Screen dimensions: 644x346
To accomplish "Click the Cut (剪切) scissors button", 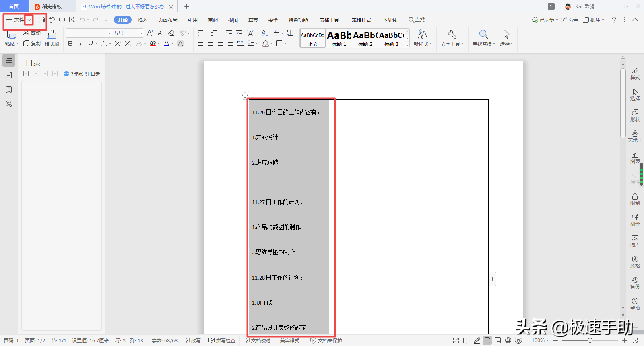I will 32,33.
